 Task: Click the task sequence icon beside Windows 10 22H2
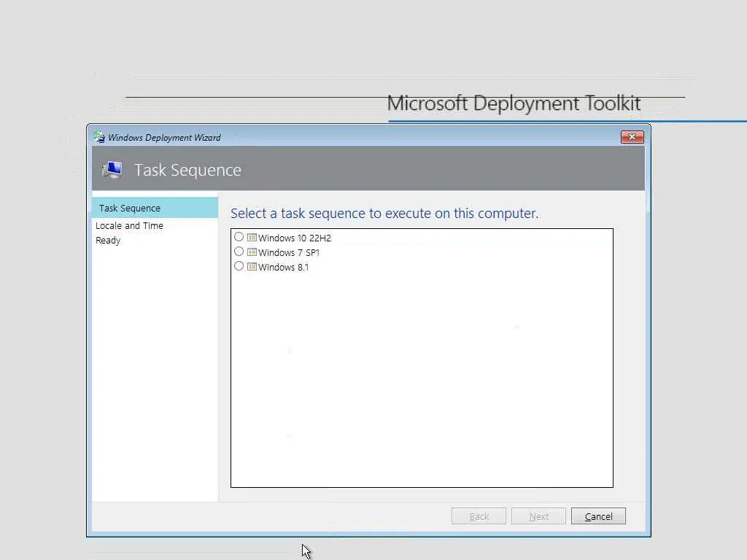click(x=252, y=237)
